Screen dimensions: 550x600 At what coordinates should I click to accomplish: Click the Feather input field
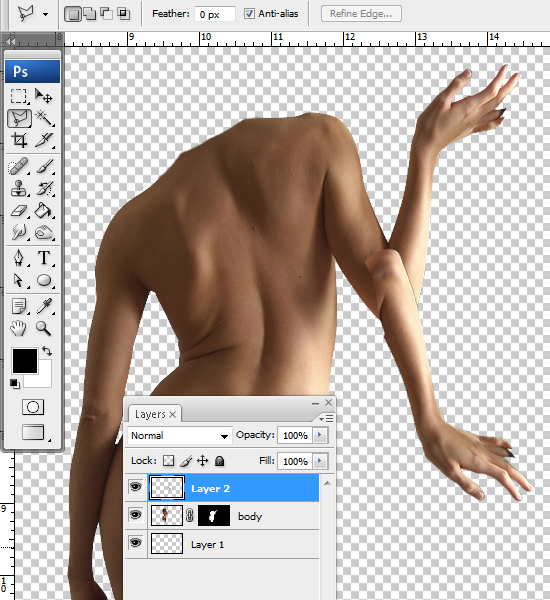[214, 14]
